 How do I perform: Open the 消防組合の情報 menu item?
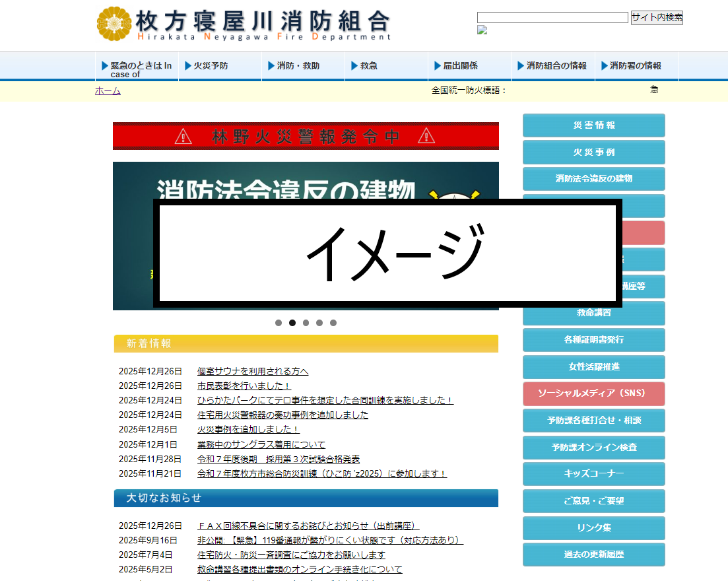556,66
